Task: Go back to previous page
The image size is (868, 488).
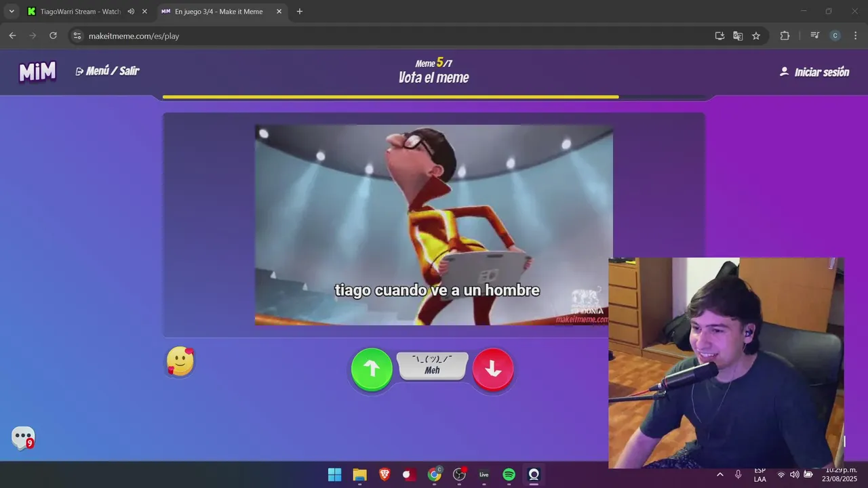Action: click(12, 36)
